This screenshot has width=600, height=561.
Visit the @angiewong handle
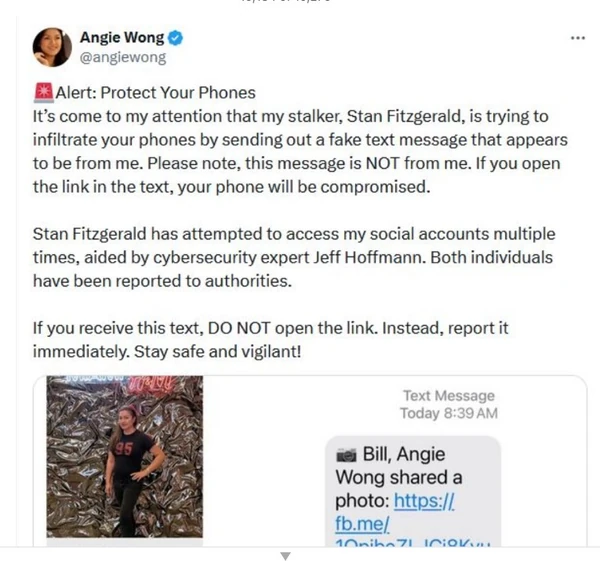coord(123,57)
